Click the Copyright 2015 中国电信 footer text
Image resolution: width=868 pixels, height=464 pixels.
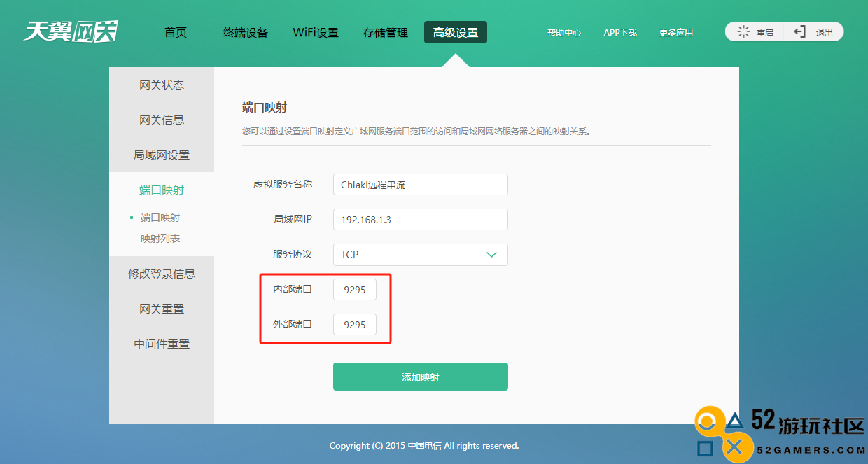click(x=424, y=445)
